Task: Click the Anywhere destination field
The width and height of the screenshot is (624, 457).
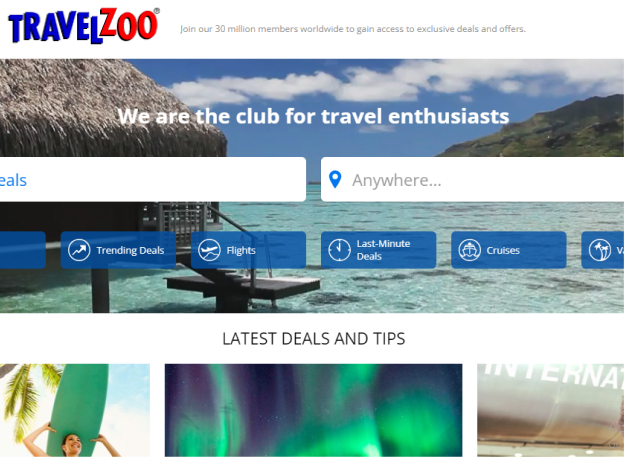Action: tap(472, 180)
